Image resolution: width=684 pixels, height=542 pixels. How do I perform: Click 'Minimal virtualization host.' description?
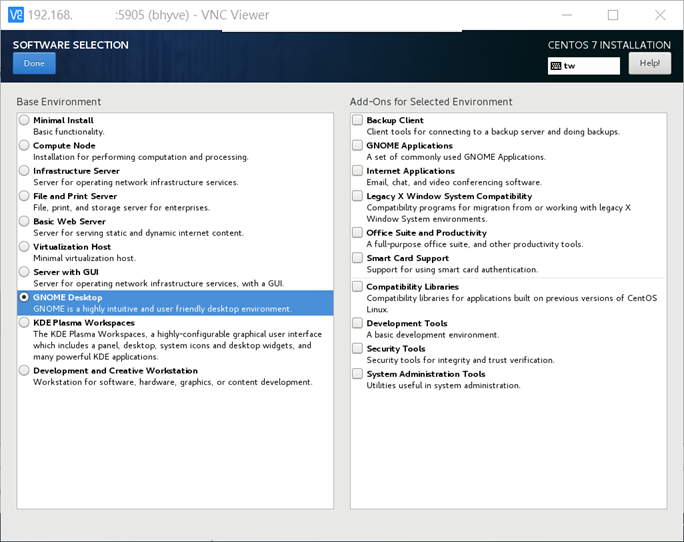85,258
